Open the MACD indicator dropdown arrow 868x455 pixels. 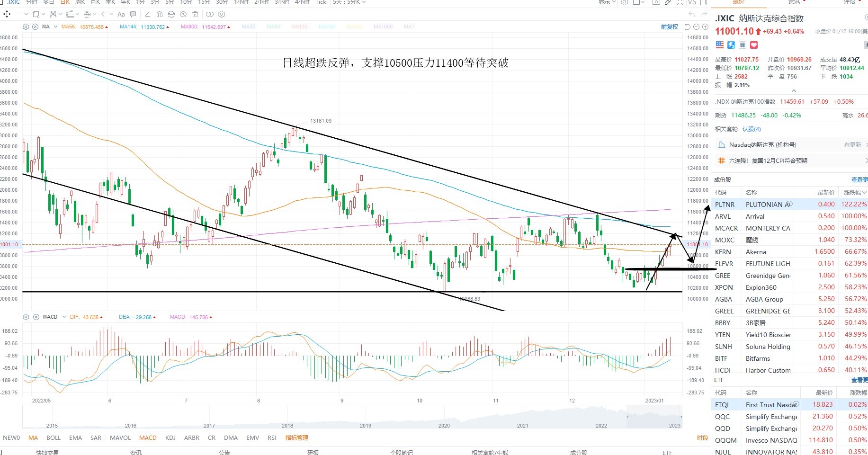(x=63, y=317)
